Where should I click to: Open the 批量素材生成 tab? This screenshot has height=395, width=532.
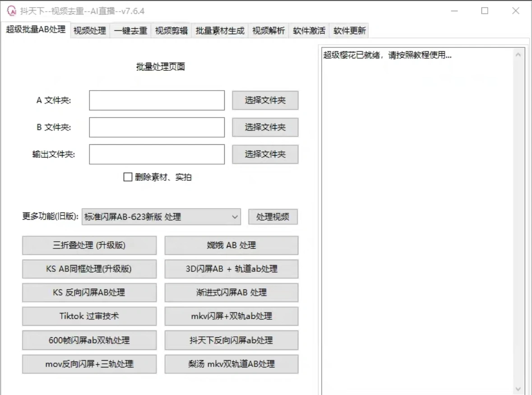(219, 31)
